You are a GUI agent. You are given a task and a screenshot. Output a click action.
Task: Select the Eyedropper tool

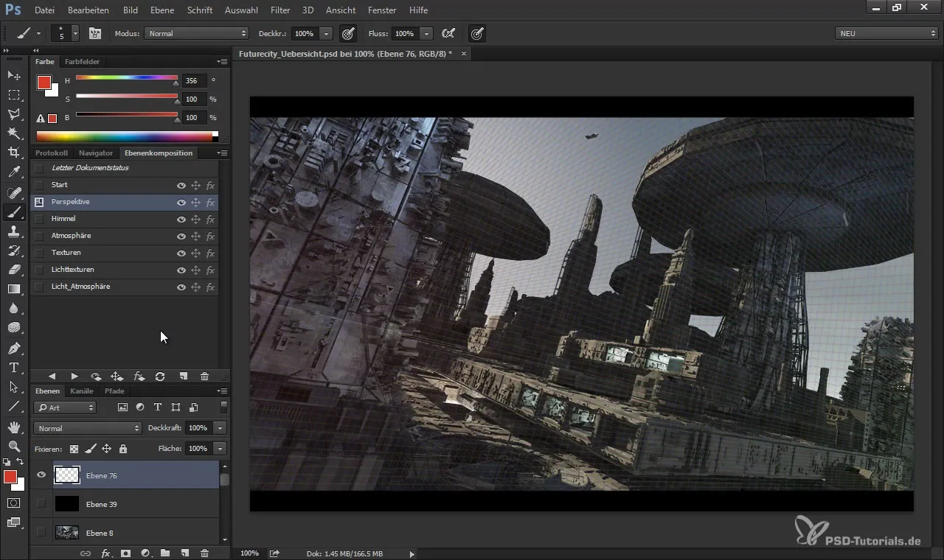click(14, 172)
